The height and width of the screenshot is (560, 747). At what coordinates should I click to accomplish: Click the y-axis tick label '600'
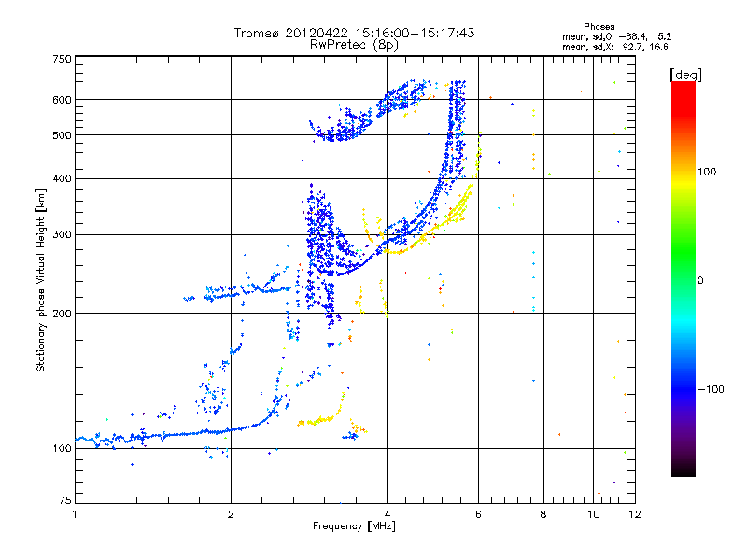pyautogui.click(x=62, y=100)
